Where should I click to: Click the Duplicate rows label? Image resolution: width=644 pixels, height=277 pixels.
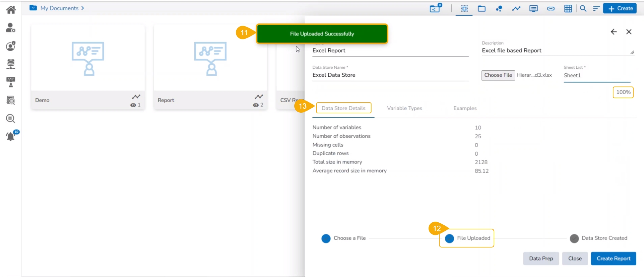[x=331, y=153]
